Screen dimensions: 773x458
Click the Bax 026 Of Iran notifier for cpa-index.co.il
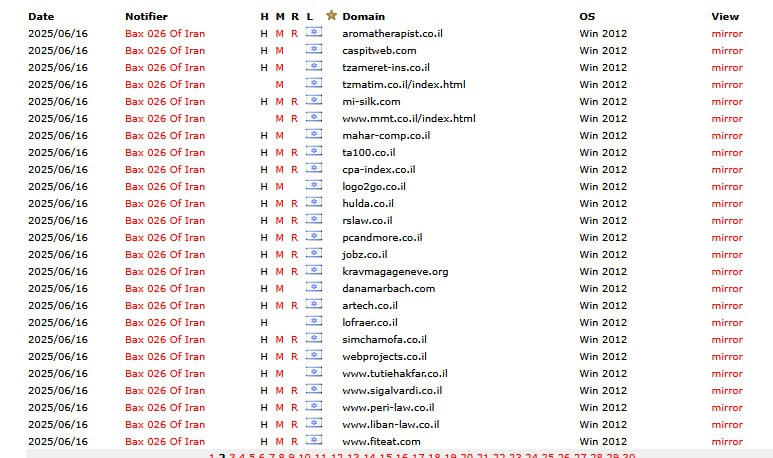[x=165, y=170]
